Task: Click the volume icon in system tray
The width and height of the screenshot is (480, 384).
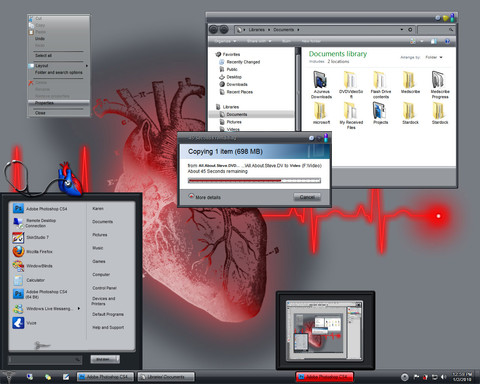Action: [x=443, y=377]
